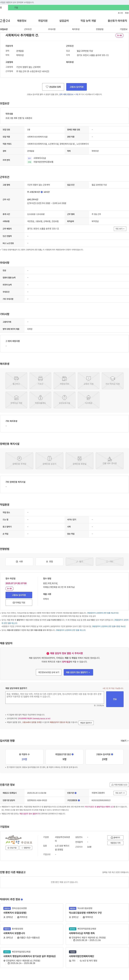The image size is (129, 980).
Task: Select the 모성보호시설 welfare icon
Action: point(64,400)
